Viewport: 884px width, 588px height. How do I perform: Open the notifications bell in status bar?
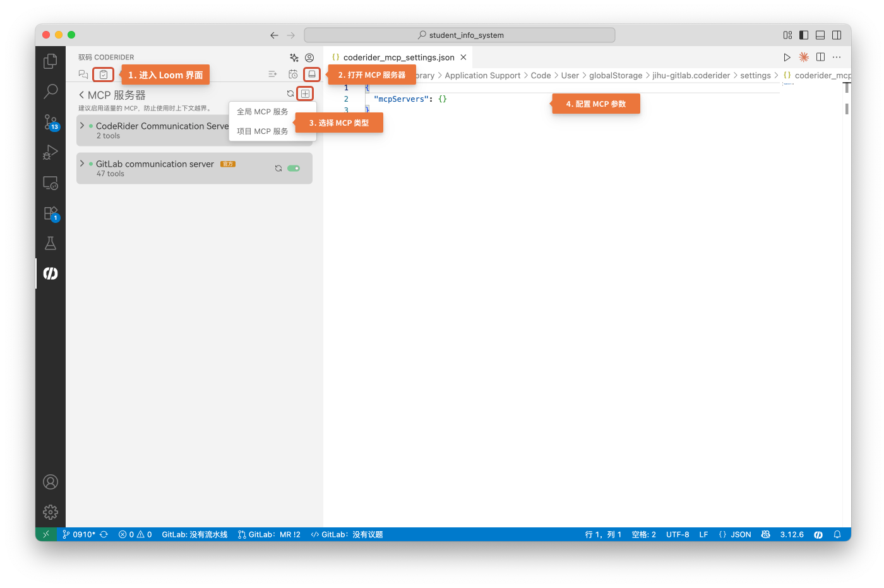[837, 534]
